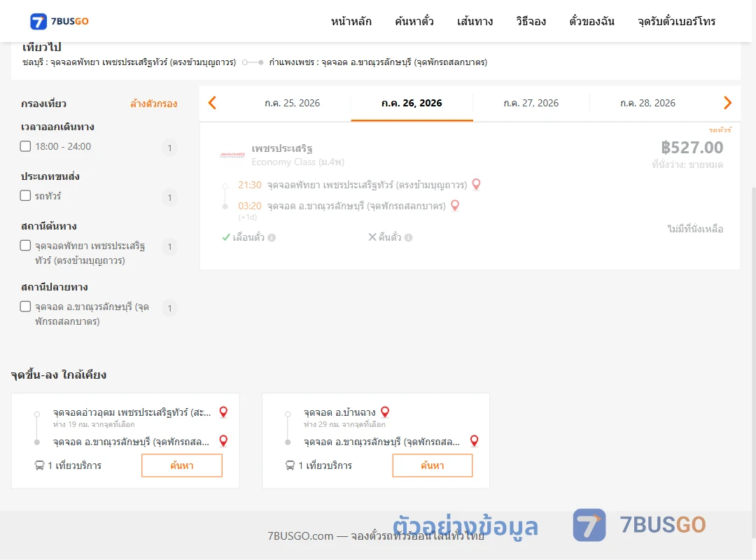The image size is (756, 560).
Task: Open ค้นหาตั๋ว menu item
Action: click(x=414, y=21)
